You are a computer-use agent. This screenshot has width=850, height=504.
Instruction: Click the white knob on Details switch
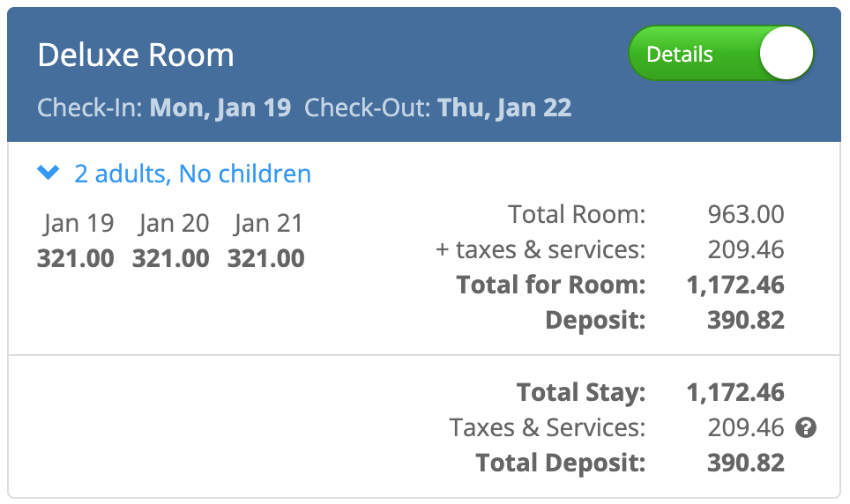coord(784,54)
